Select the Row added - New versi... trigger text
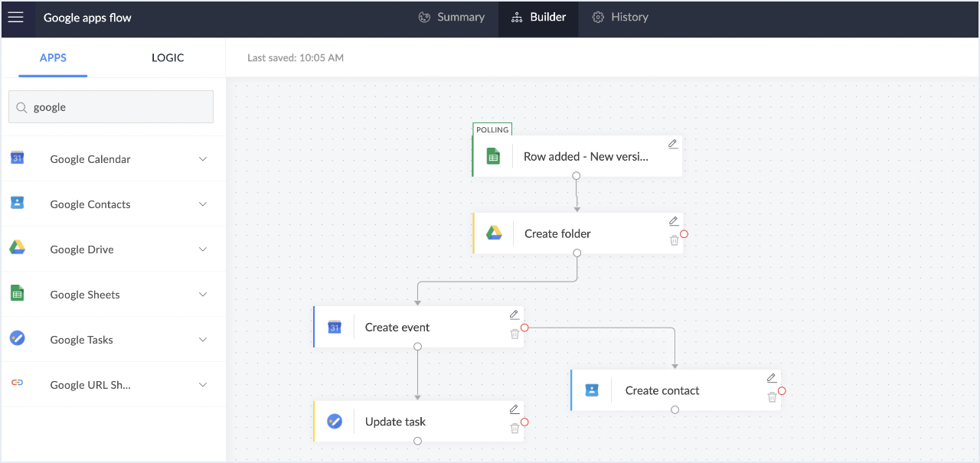The width and height of the screenshot is (980, 463). (x=586, y=156)
